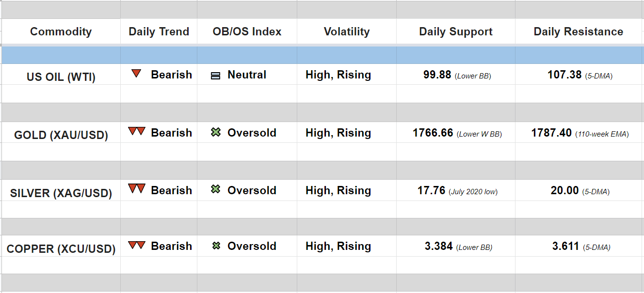This screenshot has height=293, width=644.
Task: Select the Daily Trend column header
Action: pyautogui.click(x=159, y=32)
